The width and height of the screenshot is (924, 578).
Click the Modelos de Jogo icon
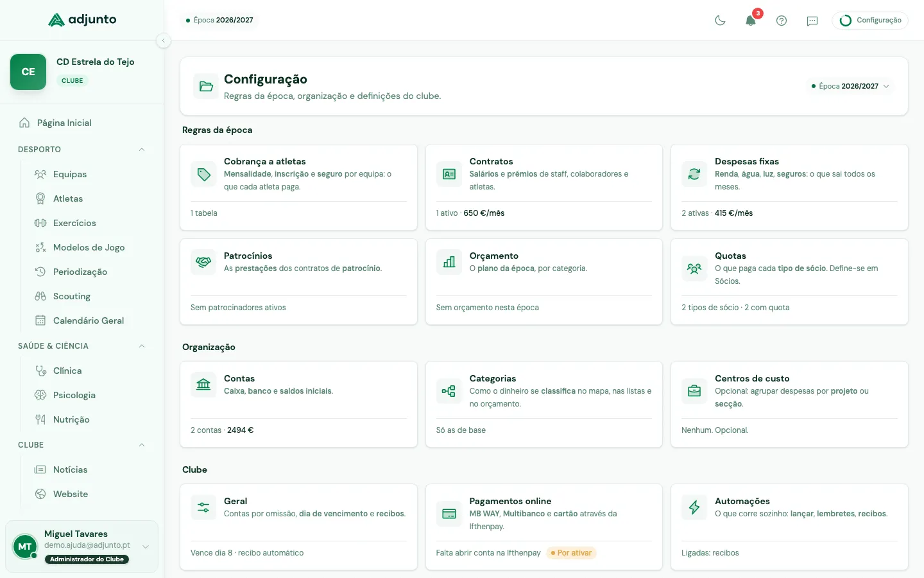[x=40, y=247]
